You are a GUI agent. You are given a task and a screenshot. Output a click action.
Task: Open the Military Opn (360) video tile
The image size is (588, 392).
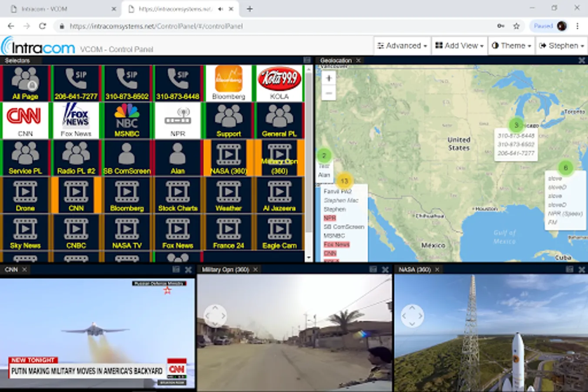coord(279,158)
